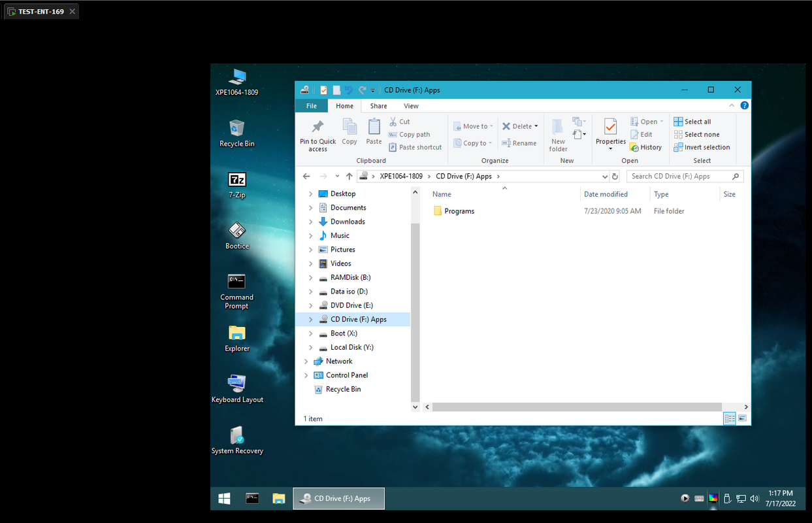
Task: Open the Customize Quick Access Toolbar dropdown
Action: 373,90
